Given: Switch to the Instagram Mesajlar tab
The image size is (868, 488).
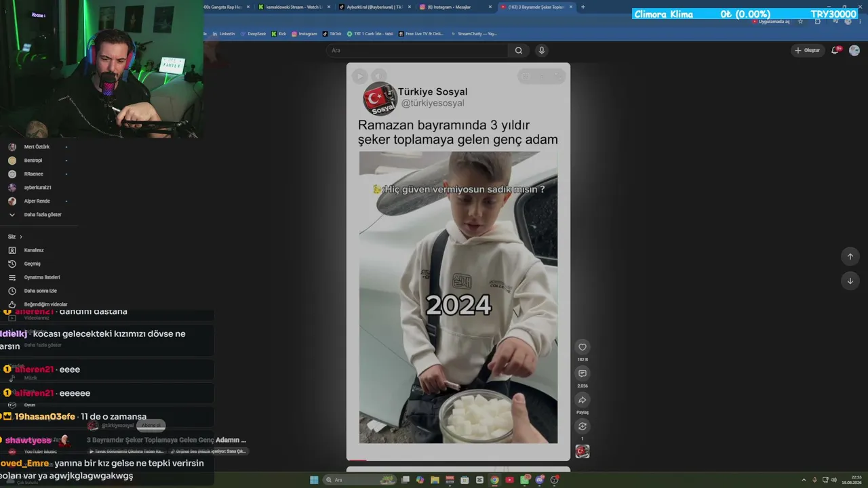Looking at the screenshot, I should [455, 7].
